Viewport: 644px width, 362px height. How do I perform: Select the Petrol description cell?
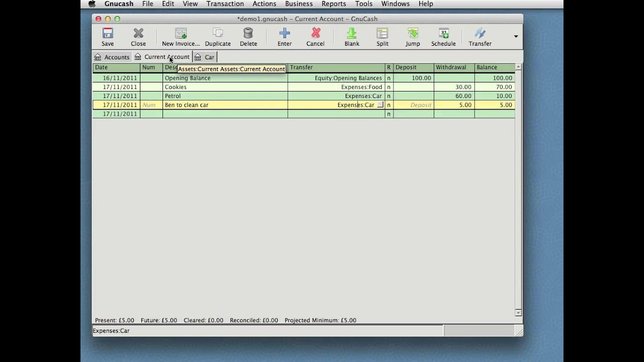tap(225, 96)
